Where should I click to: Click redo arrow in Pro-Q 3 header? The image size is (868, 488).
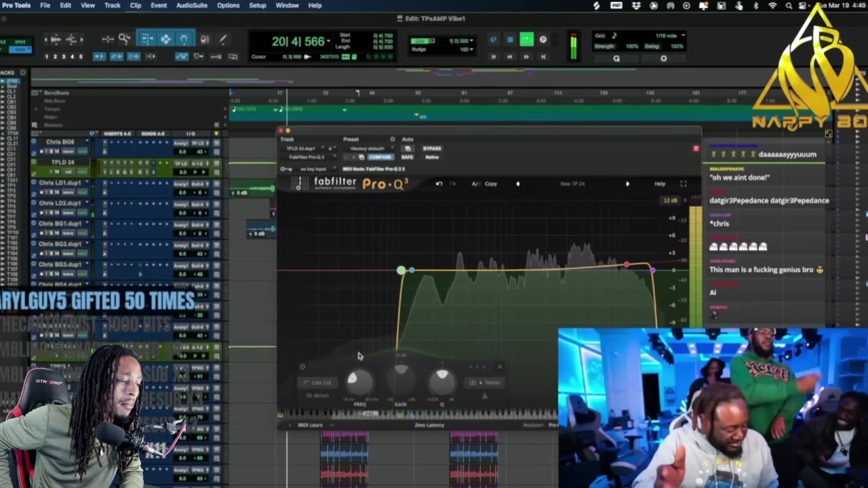[x=451, y=184]
